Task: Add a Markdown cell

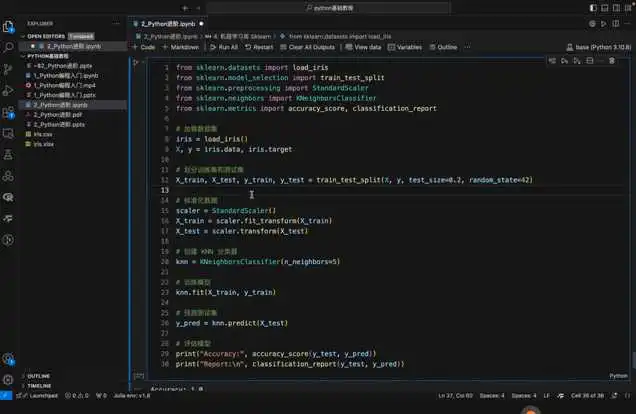Action: (x=181, y=47)
